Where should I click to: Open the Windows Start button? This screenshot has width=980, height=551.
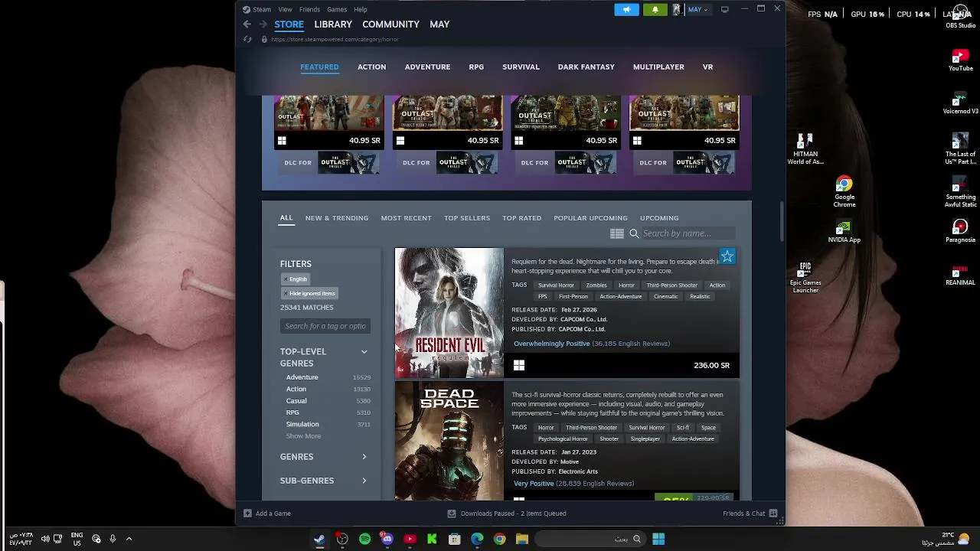click(x=658, y=539)
